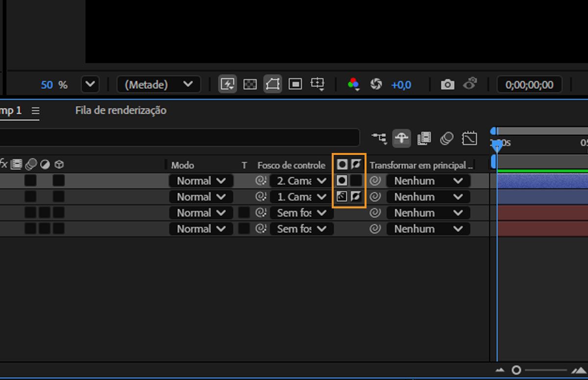
Task: Toggle invert matte box in 2. Cama row
Action: coord(356,181)
